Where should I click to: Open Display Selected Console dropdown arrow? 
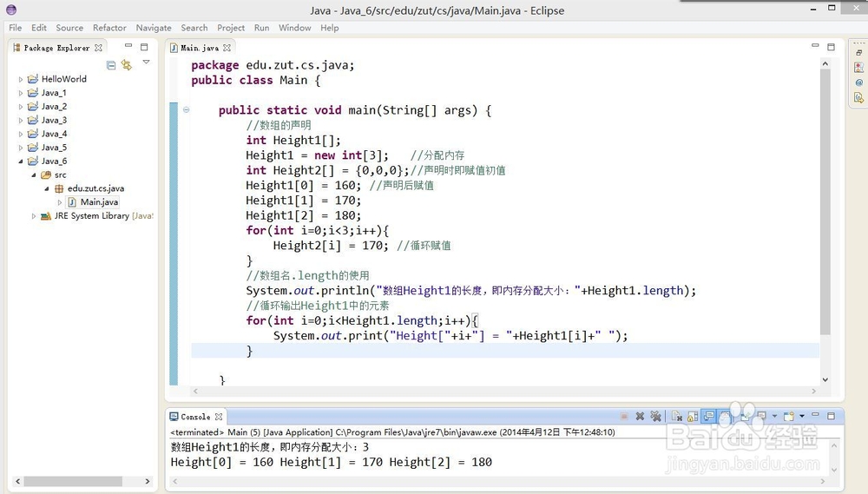point(774,417)
